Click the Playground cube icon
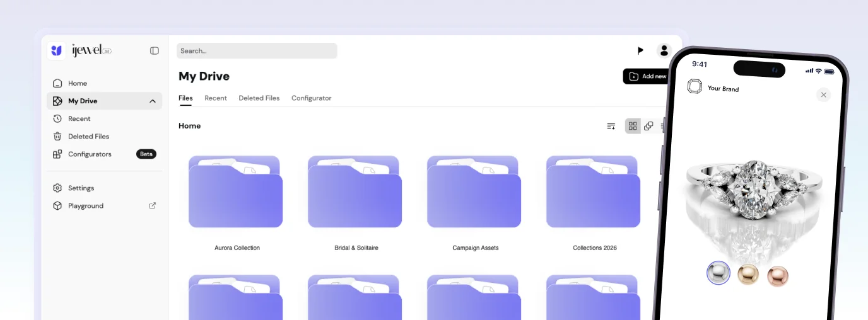 pyautogui.click(x=57, y=205)
